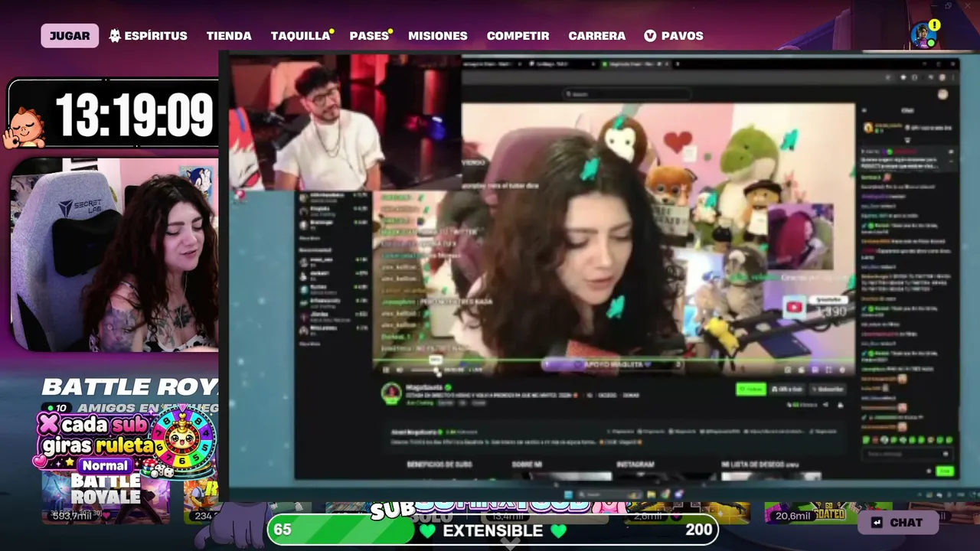Click Gift a Sub on the Kick page
980x551 pixels.
point(787,390)
